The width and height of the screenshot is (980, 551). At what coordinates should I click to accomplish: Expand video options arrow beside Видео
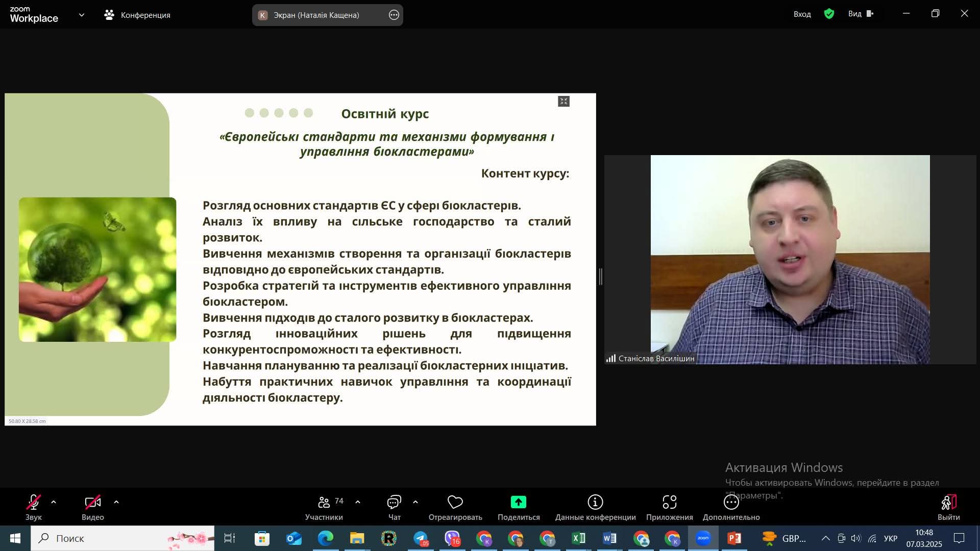click(x=116, y=503)
